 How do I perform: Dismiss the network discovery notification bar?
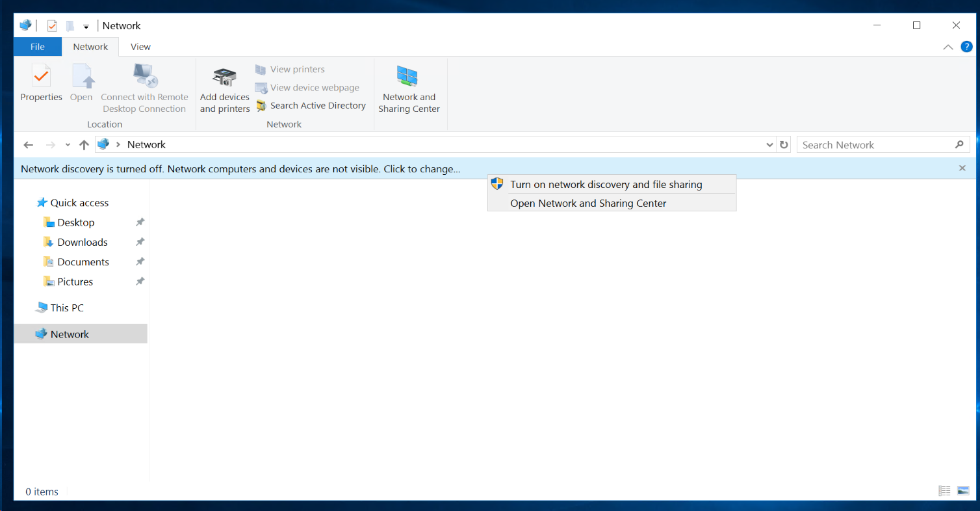coord(962,168)
